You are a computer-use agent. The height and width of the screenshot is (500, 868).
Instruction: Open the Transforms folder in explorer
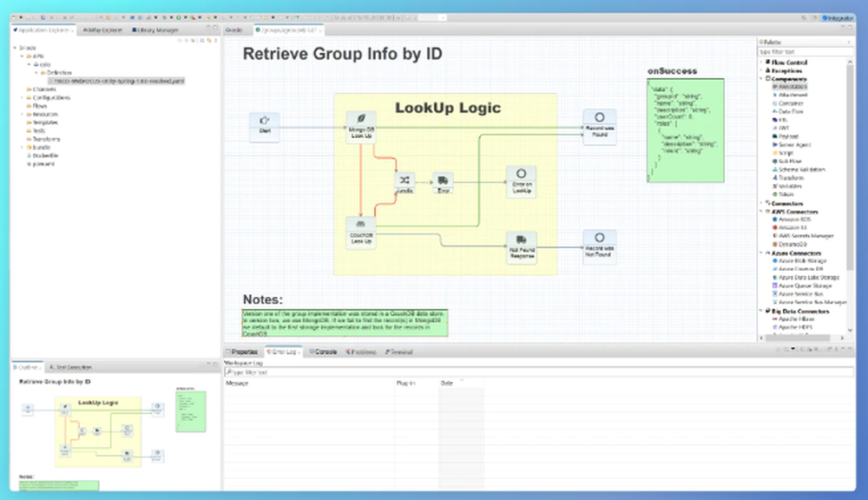43,139
